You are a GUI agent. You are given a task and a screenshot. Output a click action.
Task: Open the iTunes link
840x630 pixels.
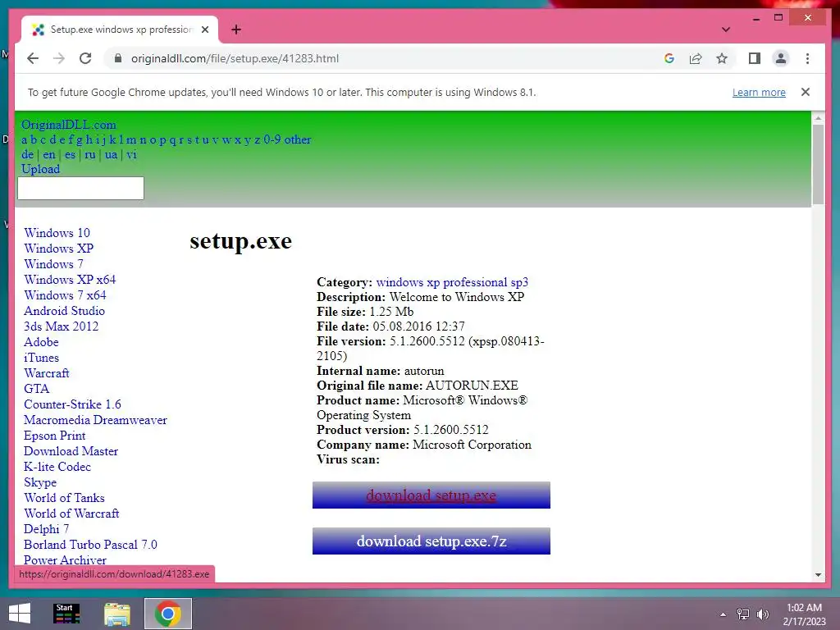[41, 358]
